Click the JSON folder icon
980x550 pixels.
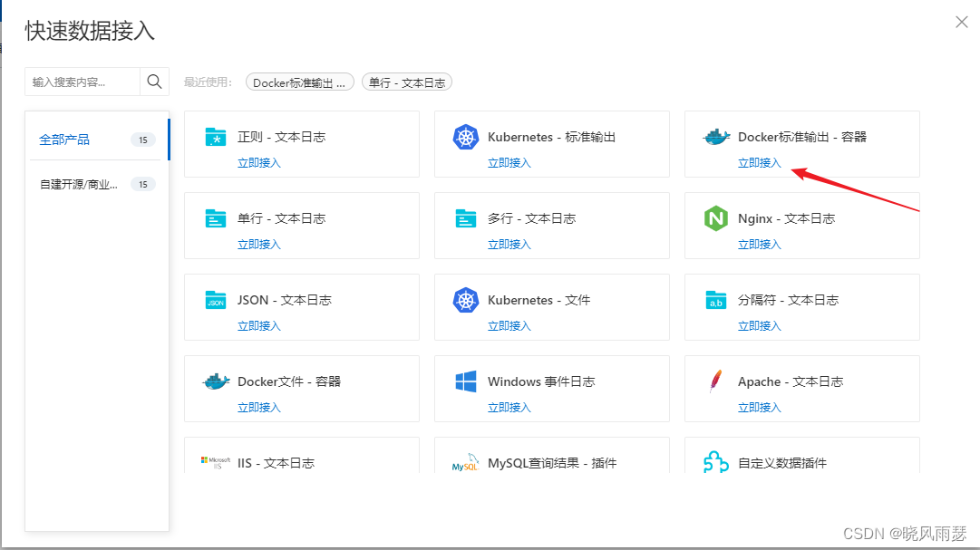(216, 299)
